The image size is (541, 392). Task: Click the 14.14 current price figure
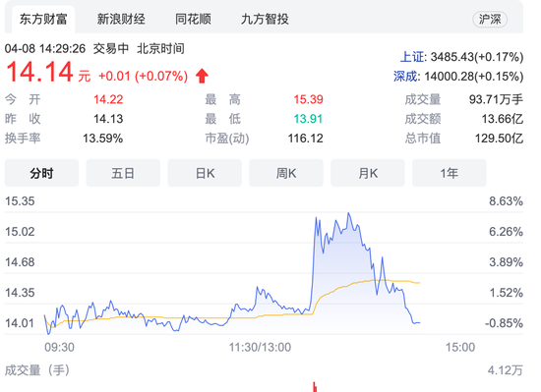click(x=39, y=73)
